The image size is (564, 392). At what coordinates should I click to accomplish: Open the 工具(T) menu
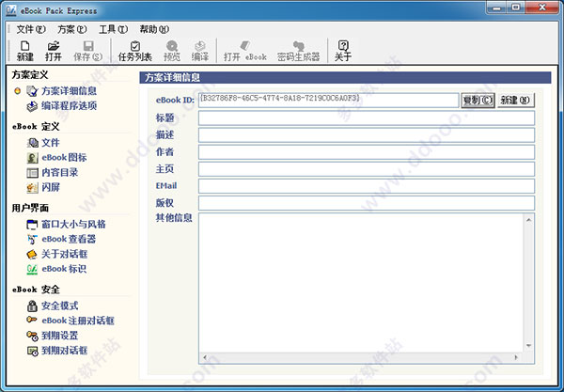point(113,29)
